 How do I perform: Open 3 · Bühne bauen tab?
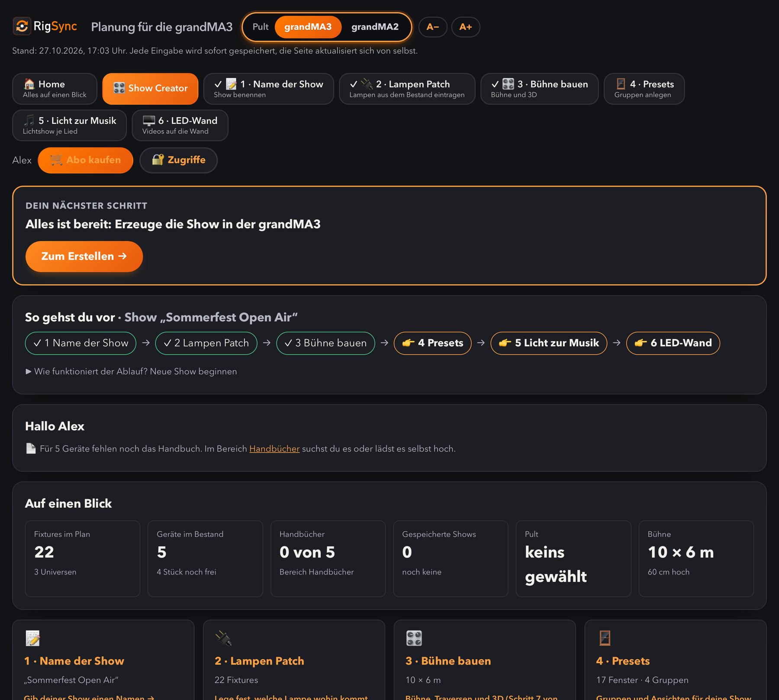539,89
